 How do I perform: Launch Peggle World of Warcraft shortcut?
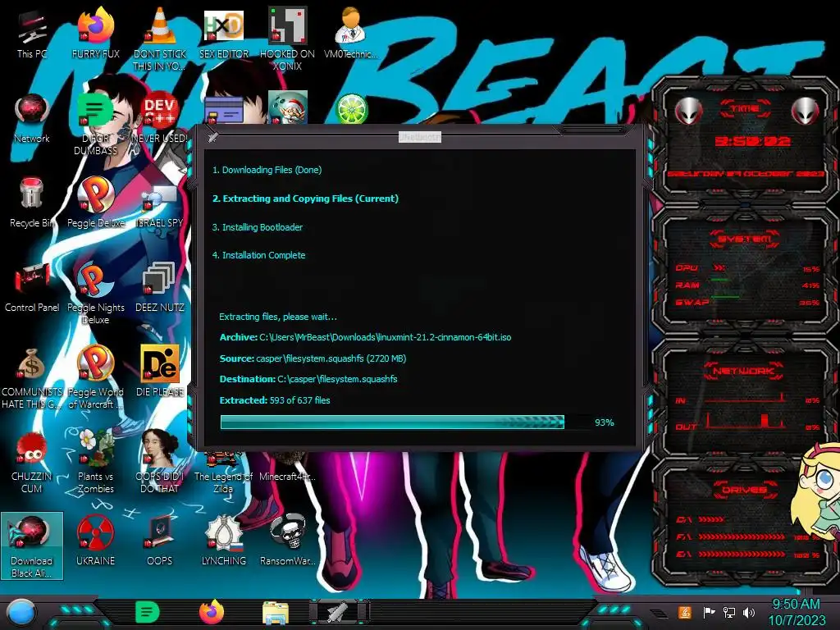point(95,377)
